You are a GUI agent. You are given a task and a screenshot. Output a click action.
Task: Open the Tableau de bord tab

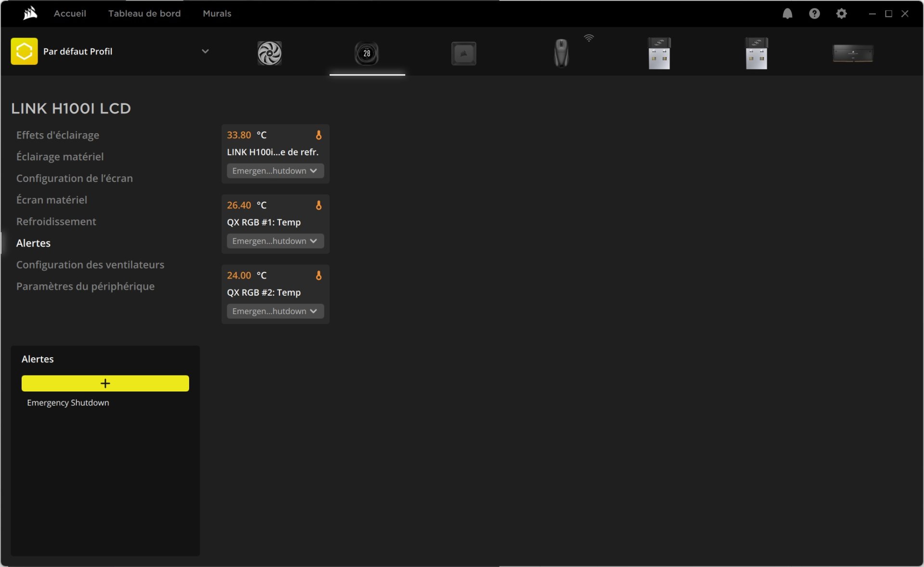[x=144, y=13]
